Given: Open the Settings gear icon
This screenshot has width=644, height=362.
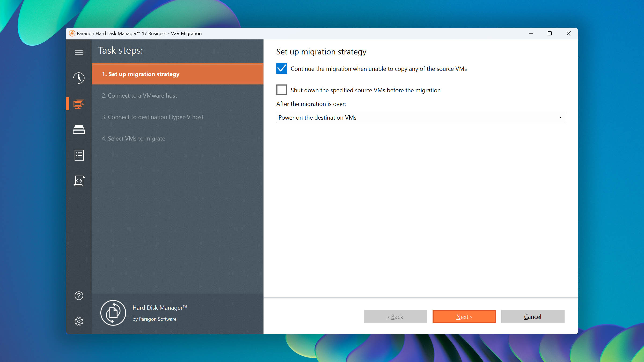Looking at the screenshot, I should click(79, 321).
